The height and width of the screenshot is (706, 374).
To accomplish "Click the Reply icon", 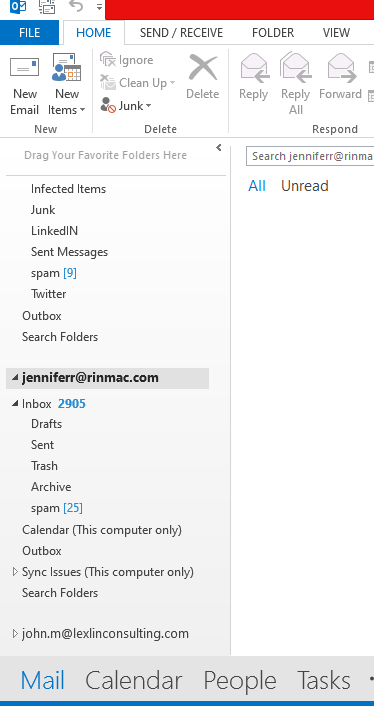I will 254,68.
